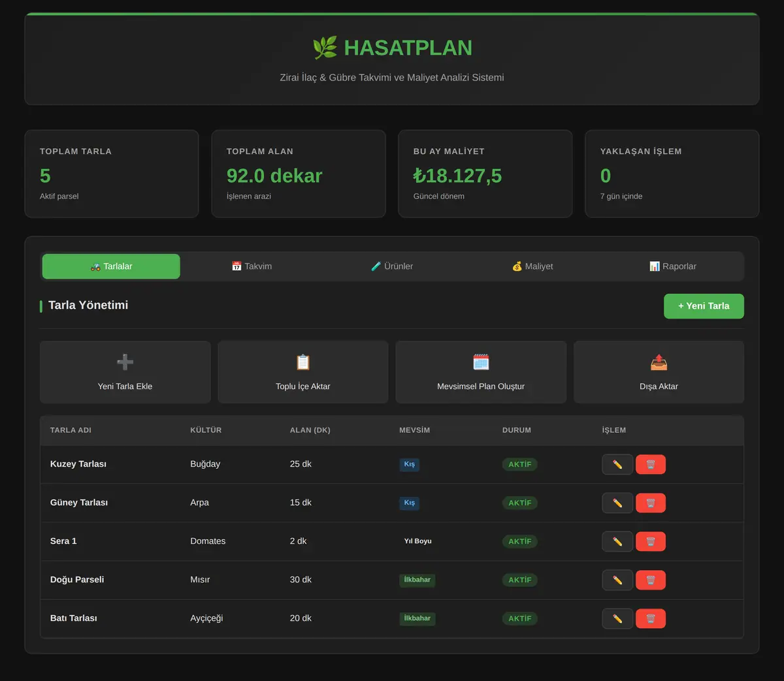Click the outbox icon above Dışa Aktar
Image resolution: width=784 pixels, height=681 pixels.
pos(659,362)
